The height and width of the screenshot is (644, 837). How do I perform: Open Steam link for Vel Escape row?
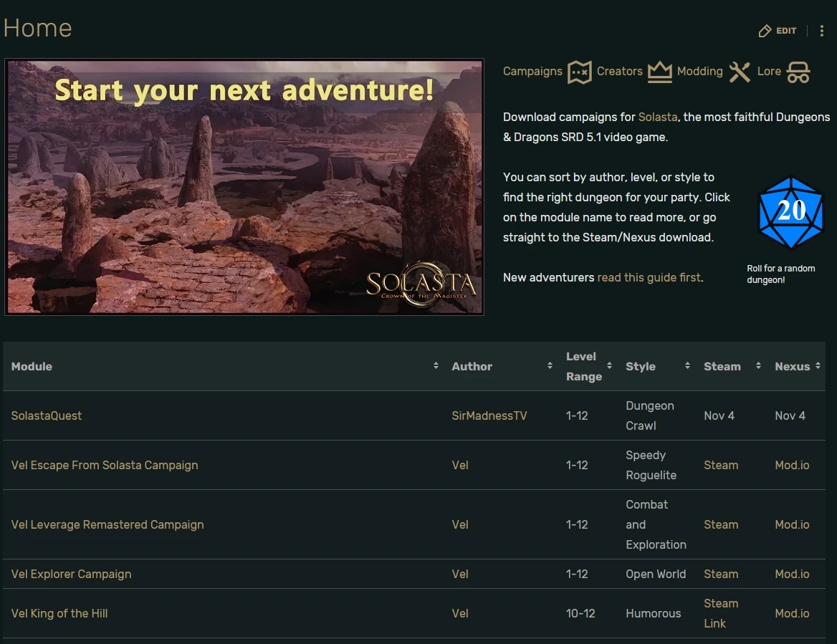click(x=721, y=465)
